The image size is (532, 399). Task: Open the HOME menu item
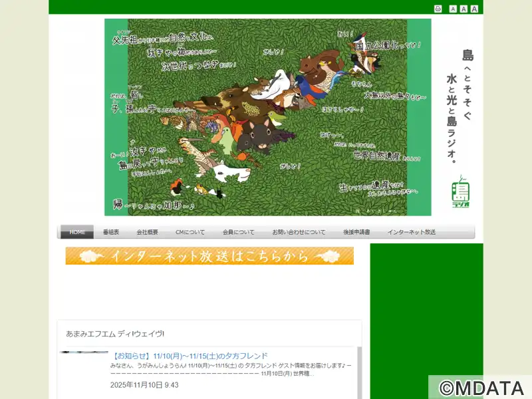tap(77, 232)
